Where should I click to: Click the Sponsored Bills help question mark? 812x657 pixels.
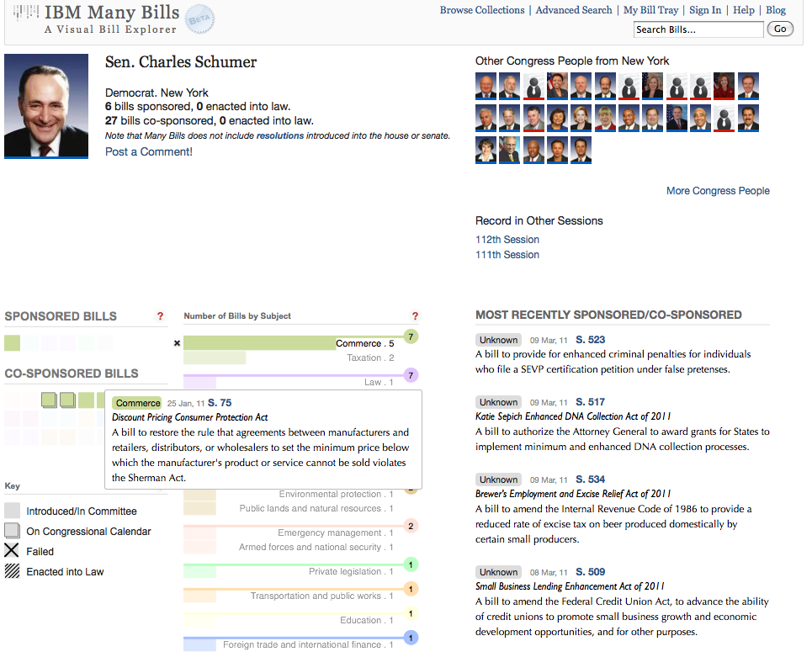coord(160,315)
